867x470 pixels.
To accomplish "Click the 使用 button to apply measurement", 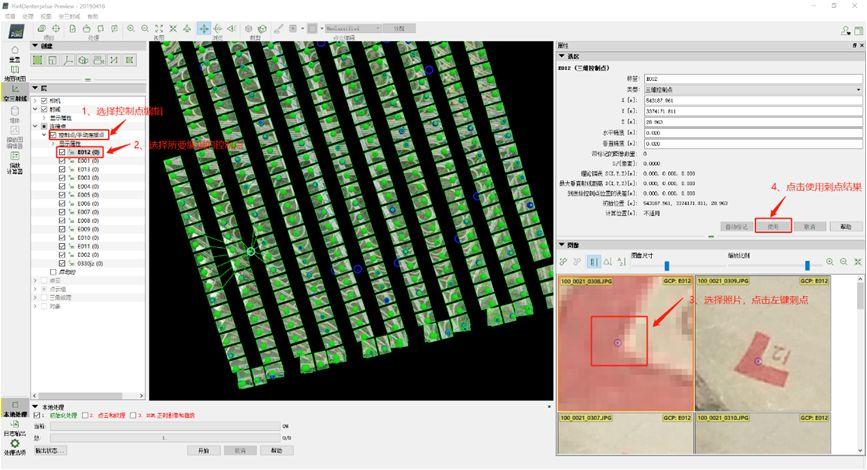I will pyautogui.click(x=772, y=226).
